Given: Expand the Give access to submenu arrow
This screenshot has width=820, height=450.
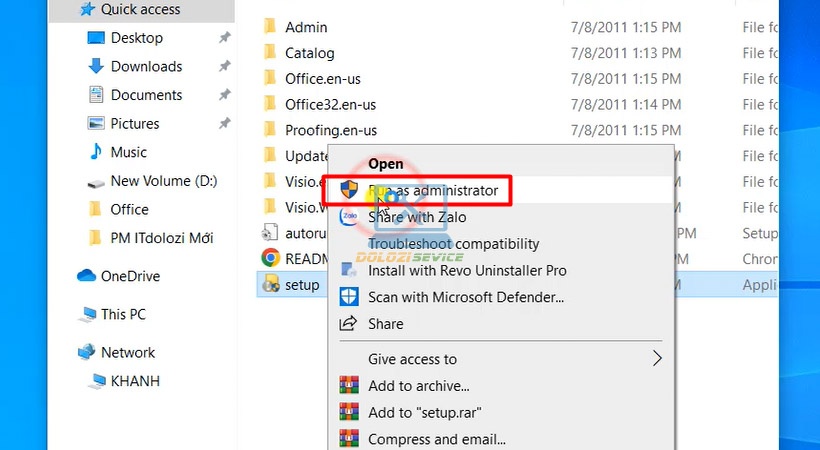Looking at the screenshot, I should tap(657, 359).
